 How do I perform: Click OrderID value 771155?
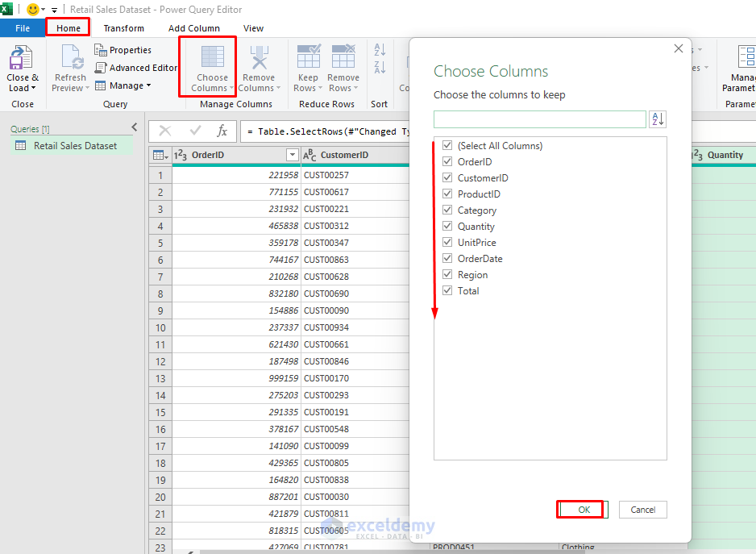click(283, 192)
